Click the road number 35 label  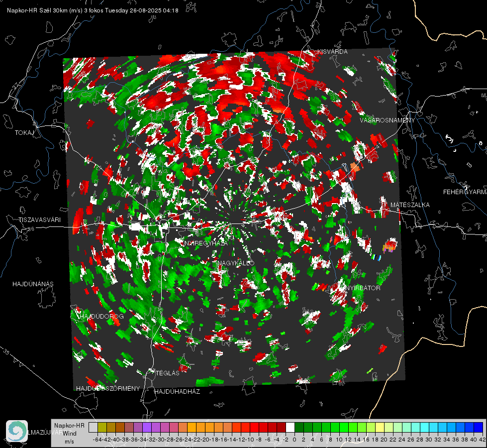(x=6, y=352)
